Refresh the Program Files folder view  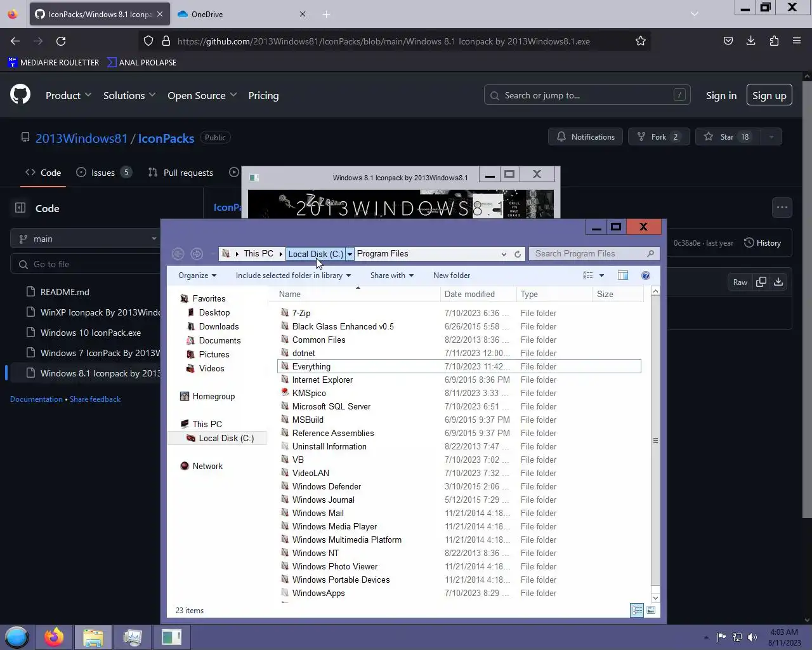518,254
